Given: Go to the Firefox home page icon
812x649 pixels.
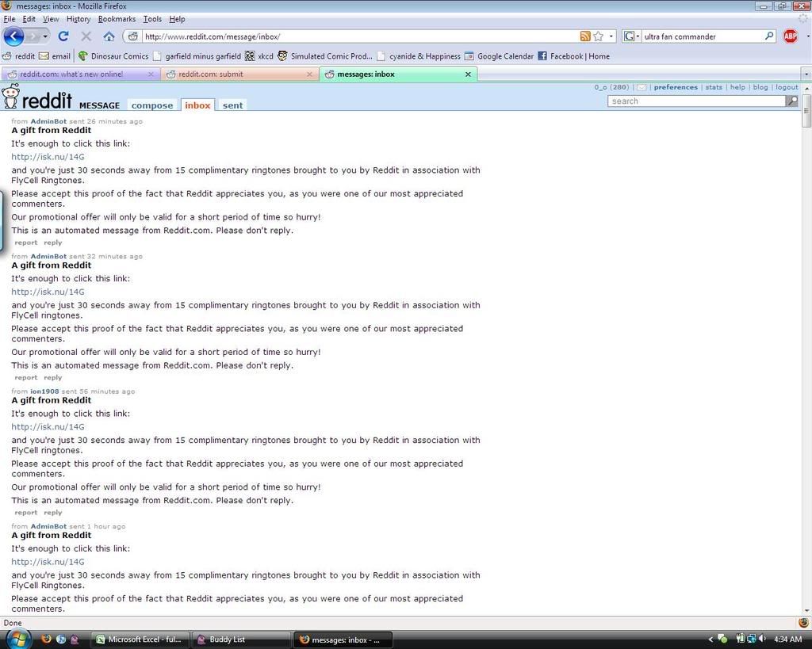Looking at the screenshot, I should click(109, 36).
